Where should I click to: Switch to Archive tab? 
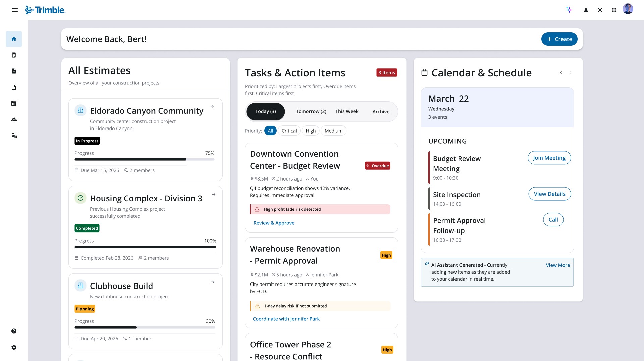[x=381, y=112]
